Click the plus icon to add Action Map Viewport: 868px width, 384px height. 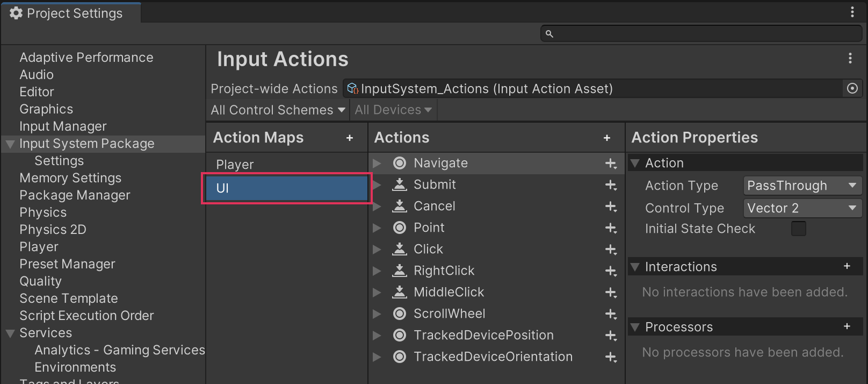(350, 138)
